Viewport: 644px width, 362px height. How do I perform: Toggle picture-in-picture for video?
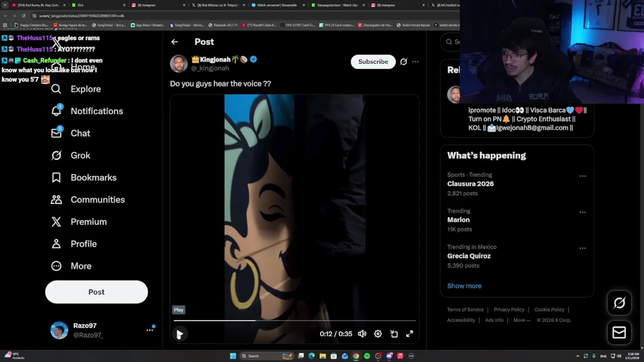[x=394, y=334]
